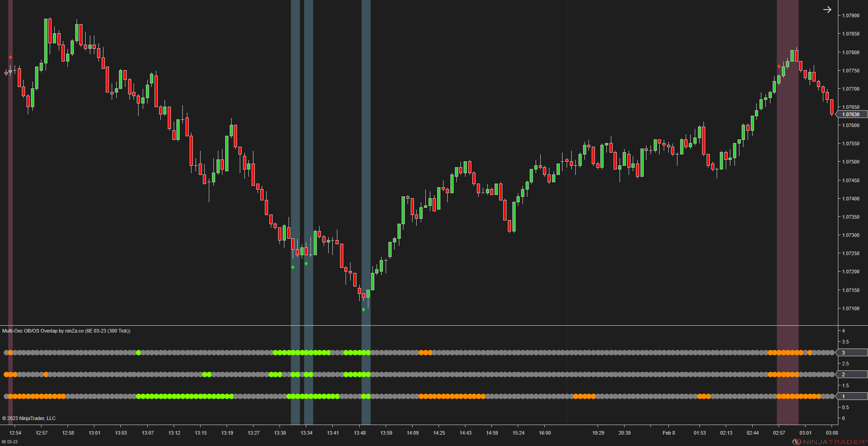The height and width of the screenshot is (446, 868).
Task: Click the orange diamond at the far upper-left
Action: pyautogui.click(x=10, y=56)
